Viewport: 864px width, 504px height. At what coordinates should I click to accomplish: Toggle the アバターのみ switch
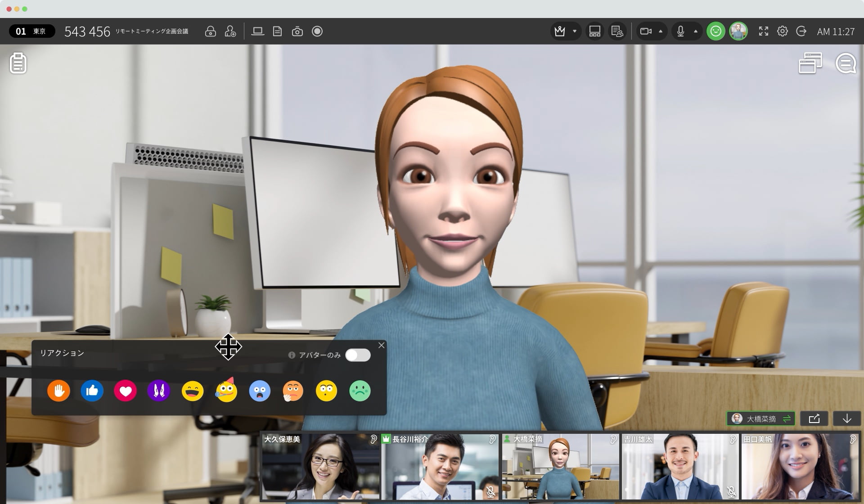coord(358,355)
